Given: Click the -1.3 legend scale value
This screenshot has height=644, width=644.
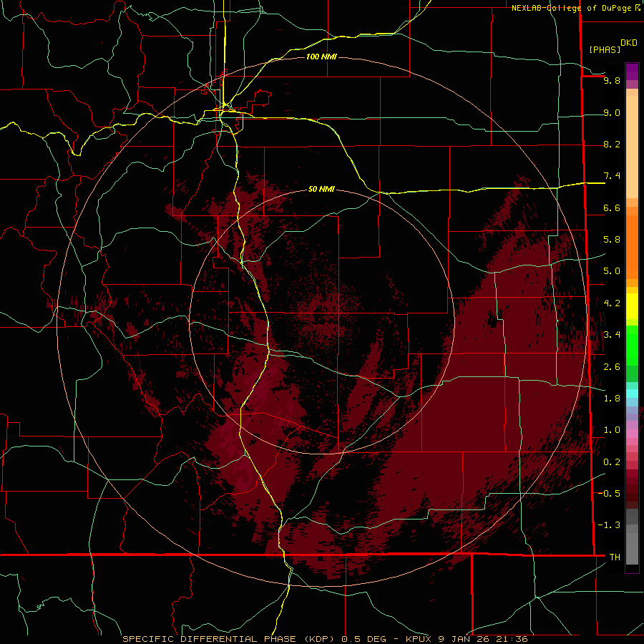Looking at the screenshot, I should click(610, 525).
